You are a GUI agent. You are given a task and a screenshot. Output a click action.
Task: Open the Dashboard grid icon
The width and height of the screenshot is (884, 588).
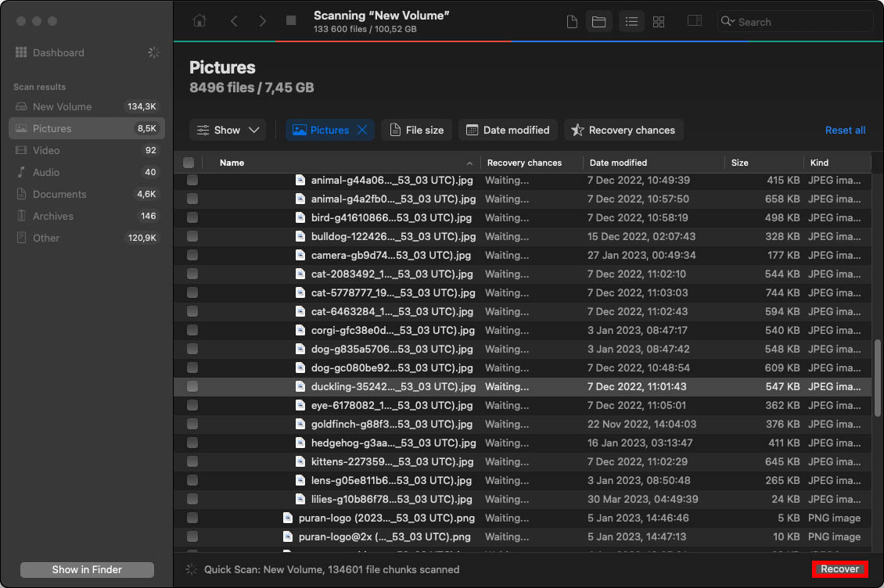(x=21, y=52)
